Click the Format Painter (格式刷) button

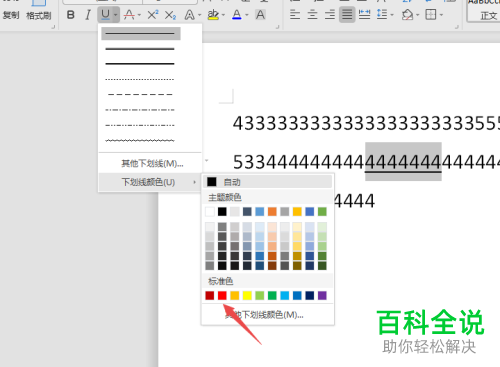point(39,15)
